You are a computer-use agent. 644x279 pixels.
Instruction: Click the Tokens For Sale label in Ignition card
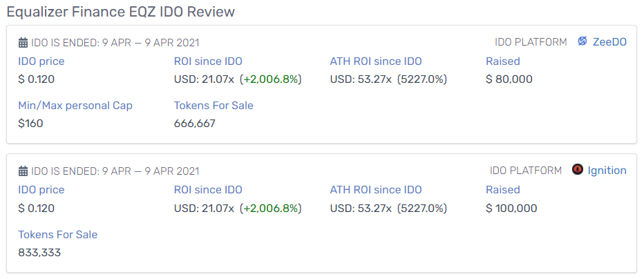coord(58,235)
